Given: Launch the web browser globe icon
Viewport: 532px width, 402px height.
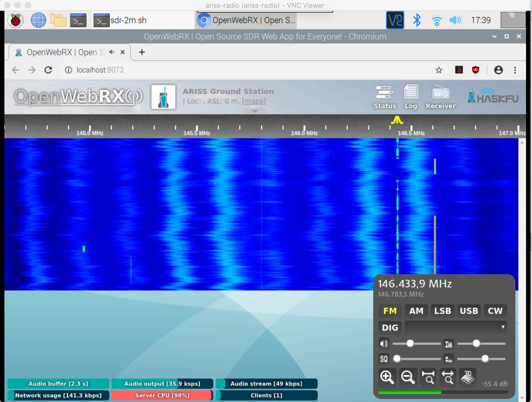Looking at the screenshot, I should 38,20.
